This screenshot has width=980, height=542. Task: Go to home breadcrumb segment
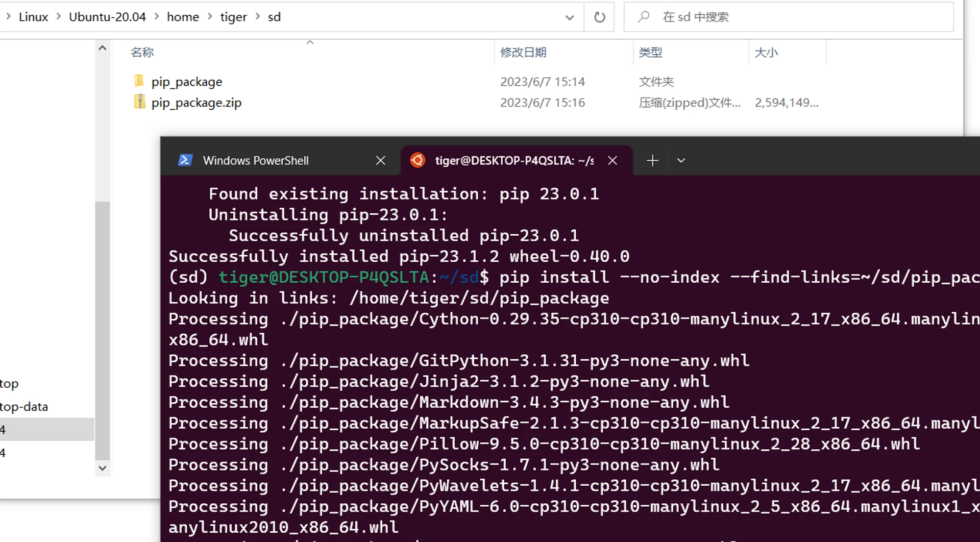(183, 17)
